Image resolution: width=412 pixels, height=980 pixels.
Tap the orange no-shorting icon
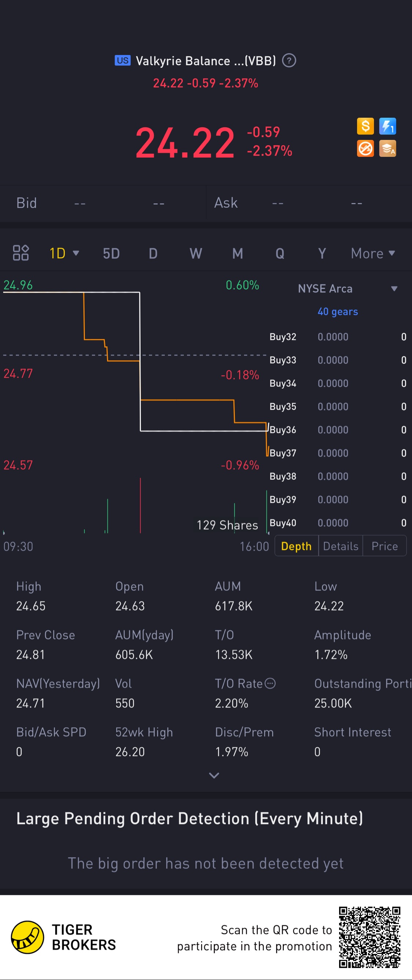click(x=365, y=149)
